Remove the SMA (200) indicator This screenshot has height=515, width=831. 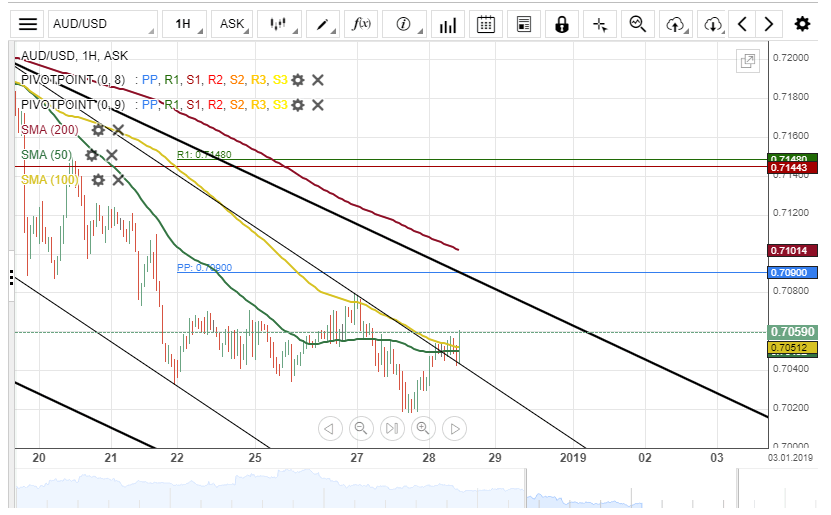coord(118,130)
